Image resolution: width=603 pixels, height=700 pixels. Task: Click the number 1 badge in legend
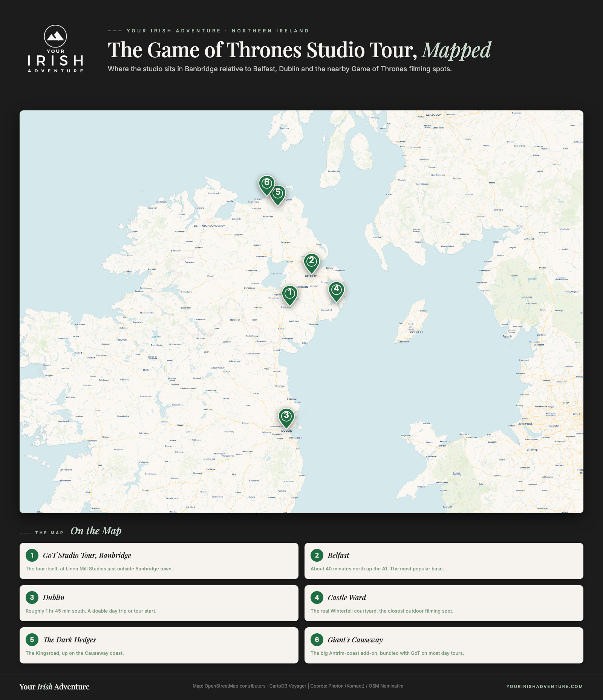tap(32, 555)
